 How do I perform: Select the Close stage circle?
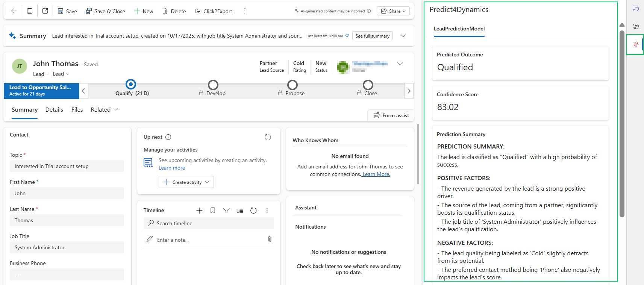[368, 85]
